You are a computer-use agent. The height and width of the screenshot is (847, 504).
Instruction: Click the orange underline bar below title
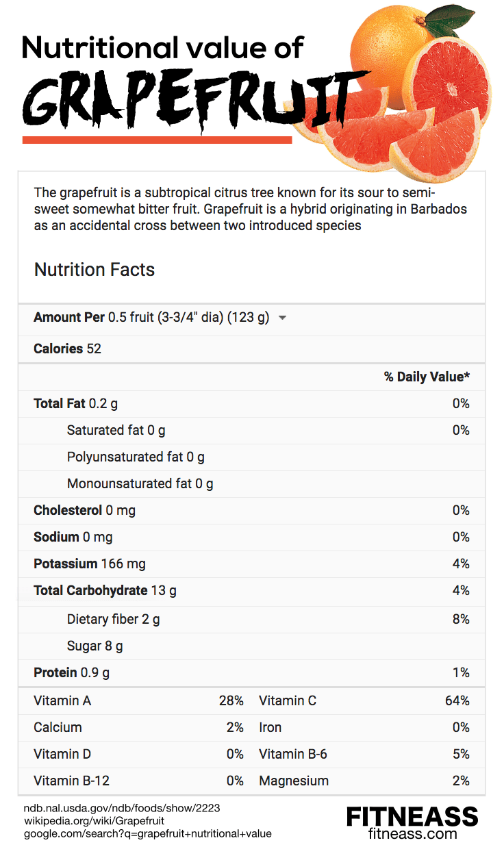[157, 140]
